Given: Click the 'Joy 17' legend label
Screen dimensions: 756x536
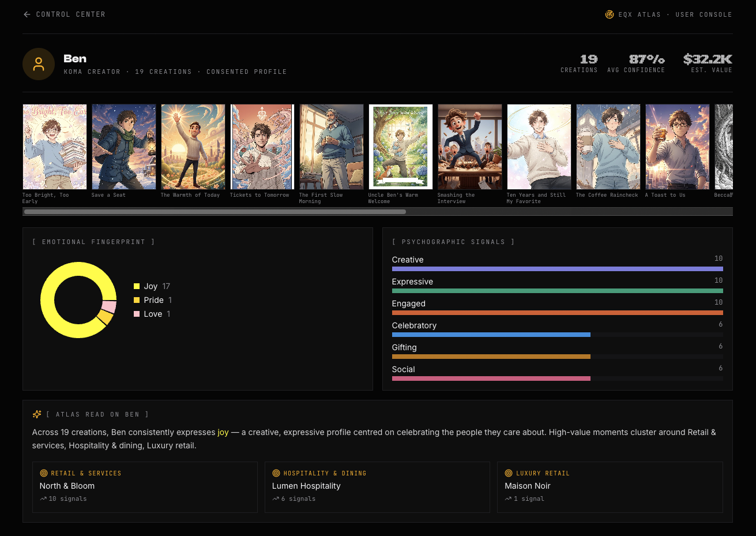Looking at the screenshot, I should point(157,286).
